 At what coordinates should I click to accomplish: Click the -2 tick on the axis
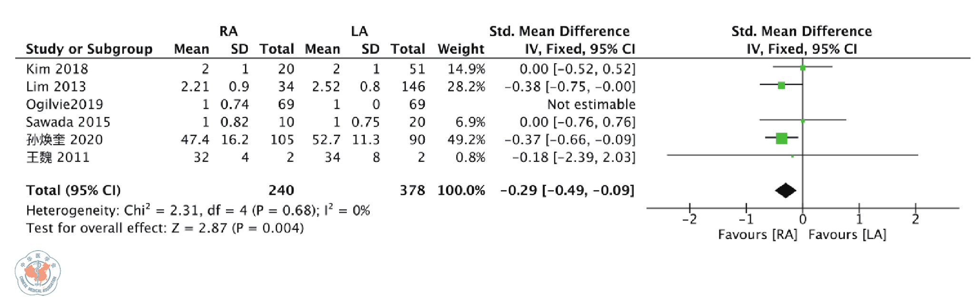tap(689, 219)
